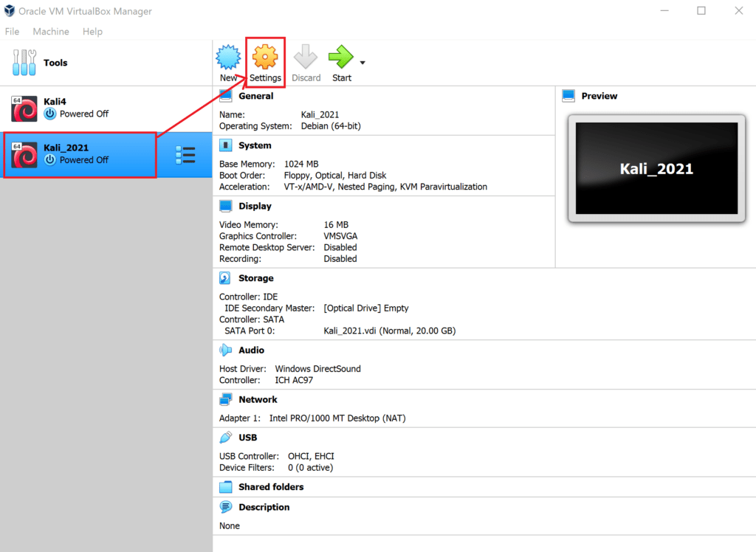The image size is (756, 552).
Task: Click the Audio section speaker icon
Action: [x=225, y=350]
